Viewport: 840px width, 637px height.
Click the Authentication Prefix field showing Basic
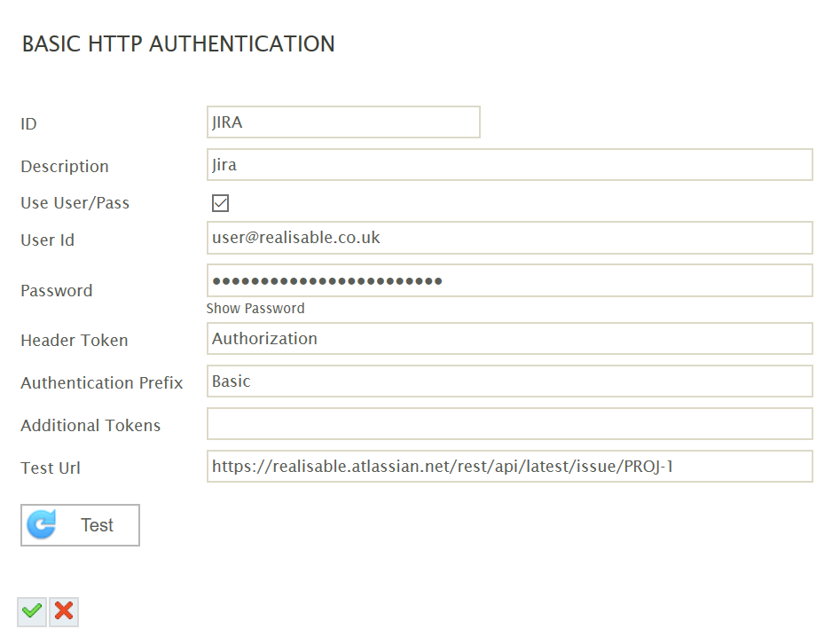coord(509,381)
